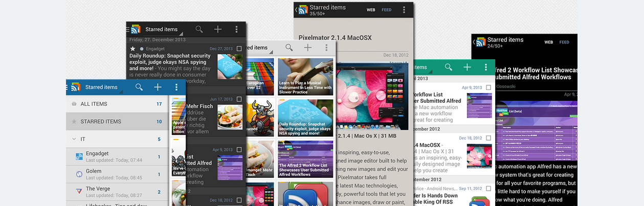Viewport: 644px width, 206px height.
Task: Tap the add icon in the green header
Action: click(x=467, y=67)
